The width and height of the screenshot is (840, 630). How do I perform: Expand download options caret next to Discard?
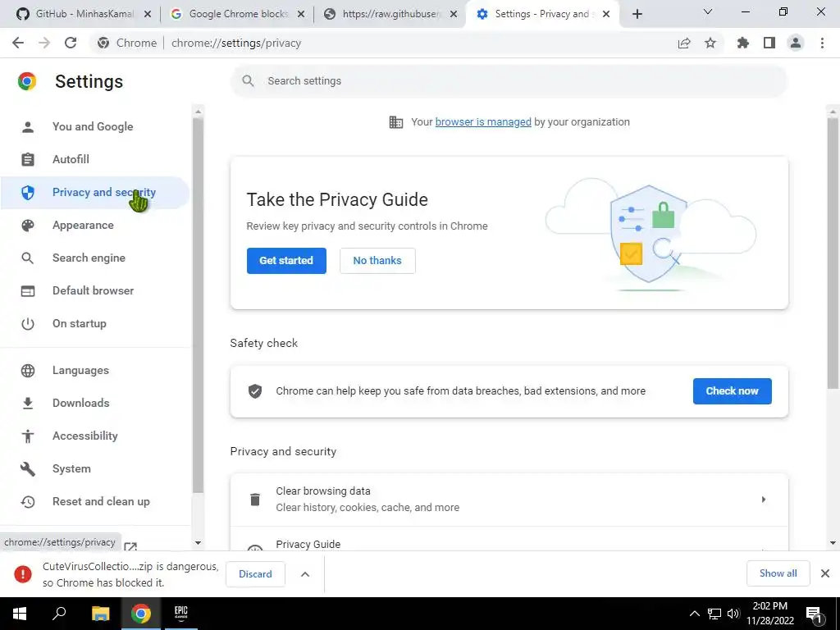(305, 573)
